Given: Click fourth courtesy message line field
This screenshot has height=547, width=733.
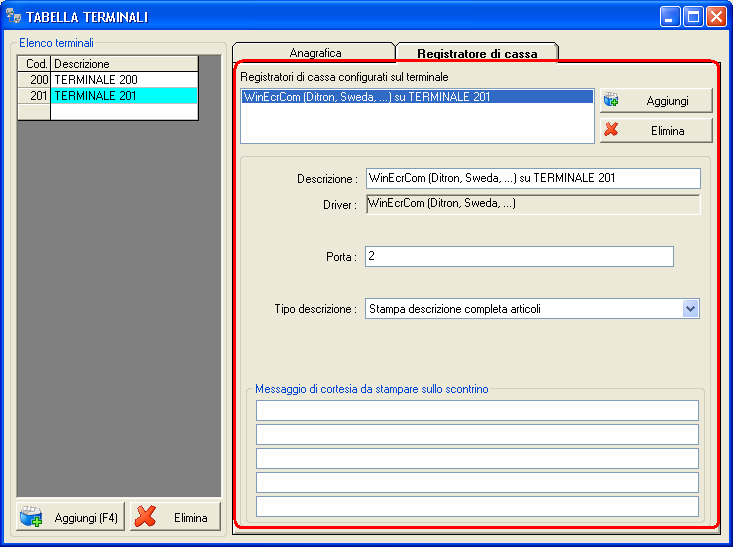Looking at the screenshot, I should (x=477, y=482).
